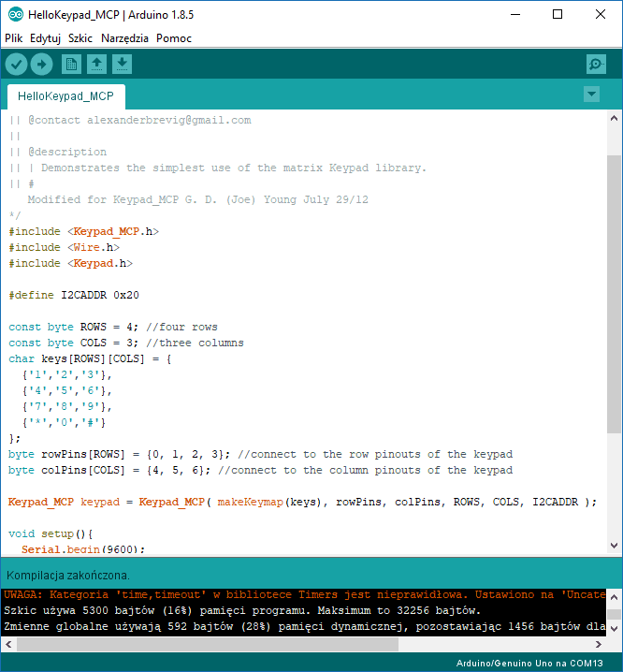Open the Serial Monitor magnifier icon
Viewport: 623px width, 672px height.
[x=596, y=65]
